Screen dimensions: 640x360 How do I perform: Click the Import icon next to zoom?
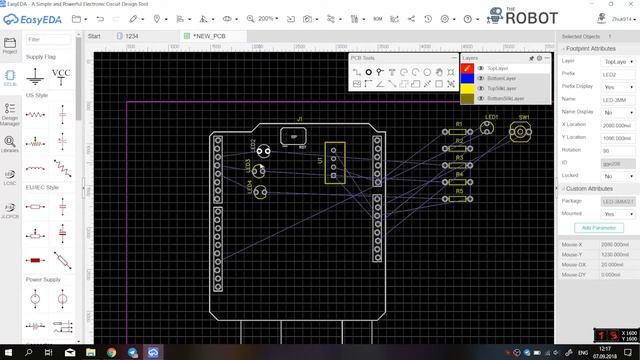(x=291, y=19)
